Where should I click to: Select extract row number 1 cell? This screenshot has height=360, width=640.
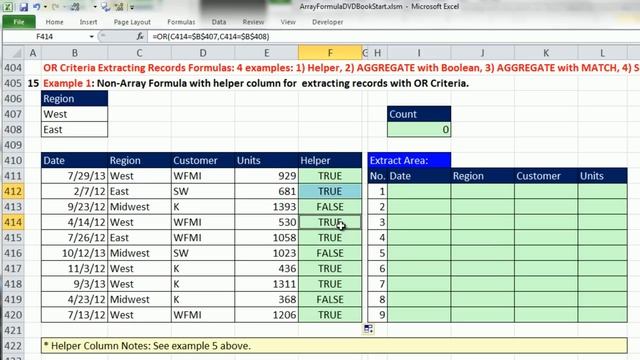point(378,191)
